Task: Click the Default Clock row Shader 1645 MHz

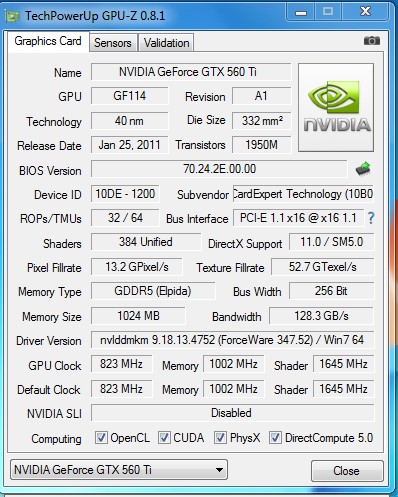Action: tap(343, 389)
